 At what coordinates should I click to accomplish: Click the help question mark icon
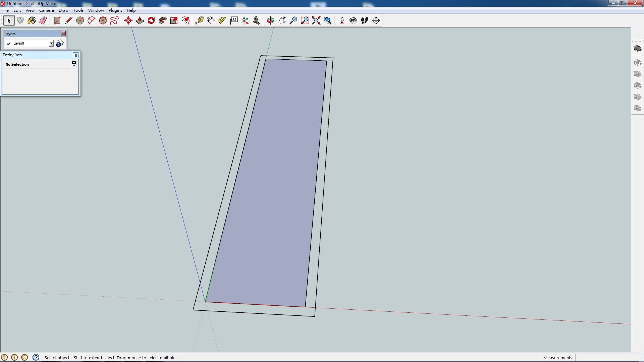pyautogui.click(x=36, y=357)
